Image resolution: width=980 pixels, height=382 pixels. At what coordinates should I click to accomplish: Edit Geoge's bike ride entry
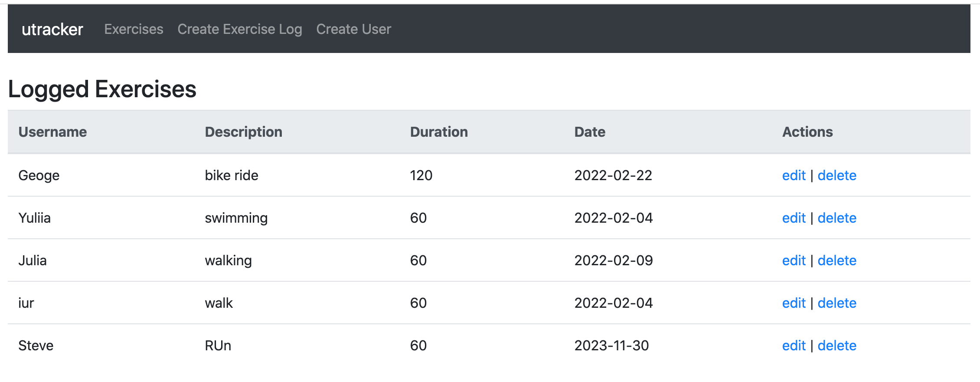794,175
